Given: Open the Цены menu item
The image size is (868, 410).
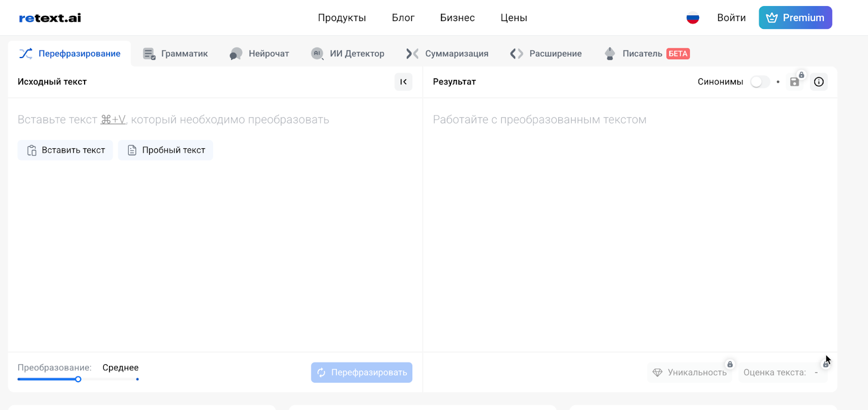Looking at the screenshot, I should tap(514, 18).
